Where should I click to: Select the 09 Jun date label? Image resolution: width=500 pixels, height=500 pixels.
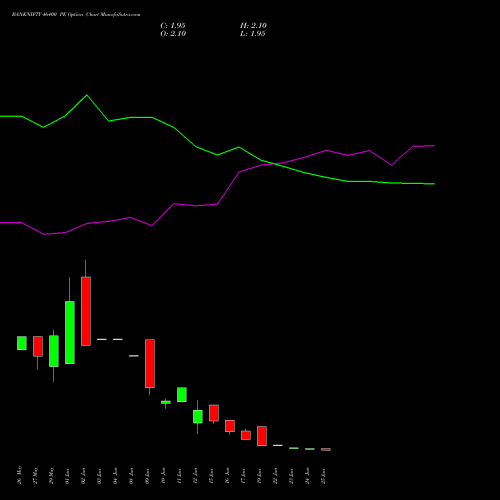(147, 476)
